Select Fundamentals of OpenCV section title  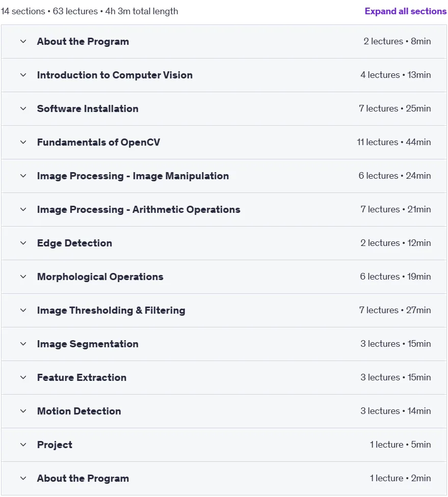pos(98,142)
